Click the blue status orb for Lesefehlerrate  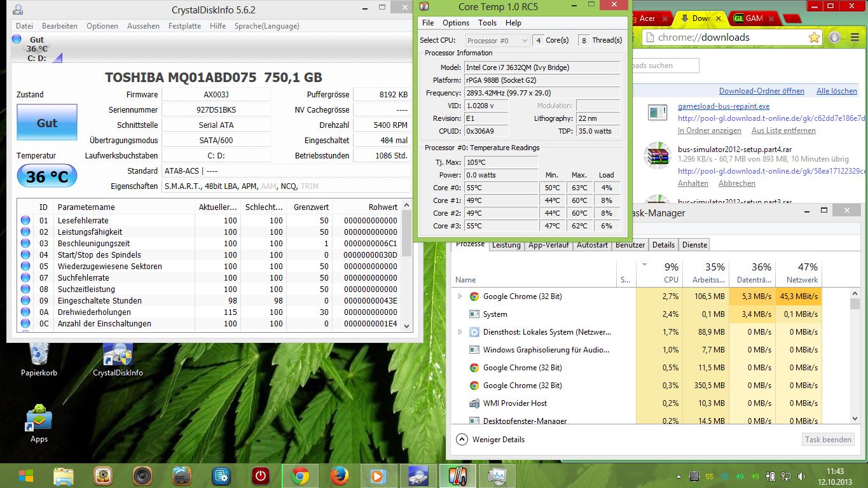coord(25,220)
